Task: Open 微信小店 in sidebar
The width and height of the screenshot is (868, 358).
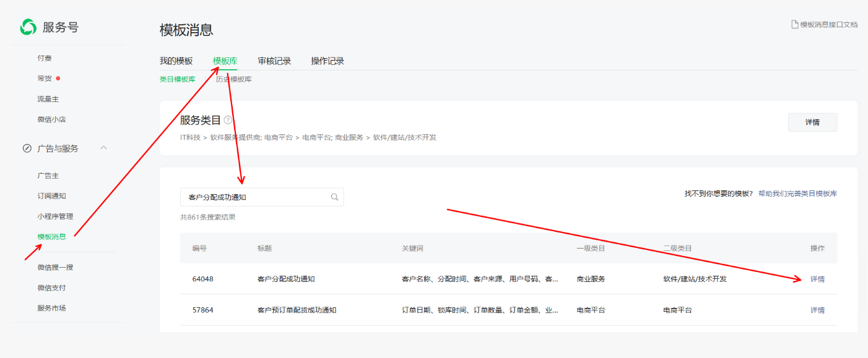Action: [x=51, y=119]
